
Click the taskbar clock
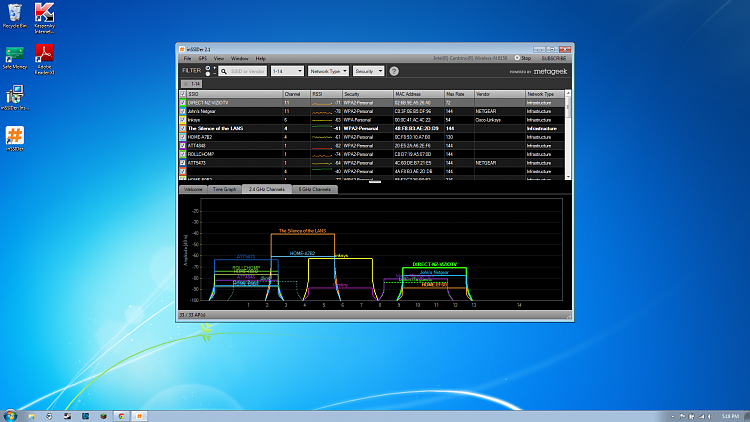click(x=729, y=416)
